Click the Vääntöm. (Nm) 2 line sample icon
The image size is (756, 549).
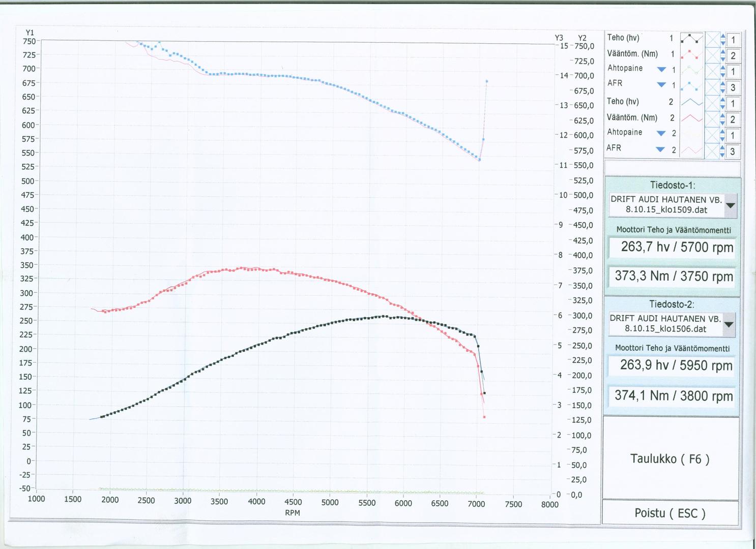click(x=691, y=118)
